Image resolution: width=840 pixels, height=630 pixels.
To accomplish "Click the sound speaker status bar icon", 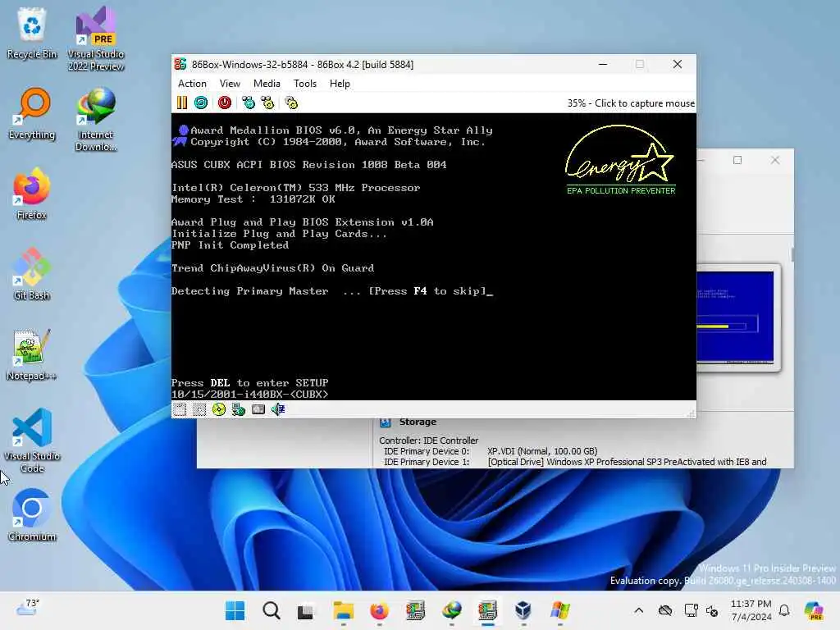I will [277, 410].
